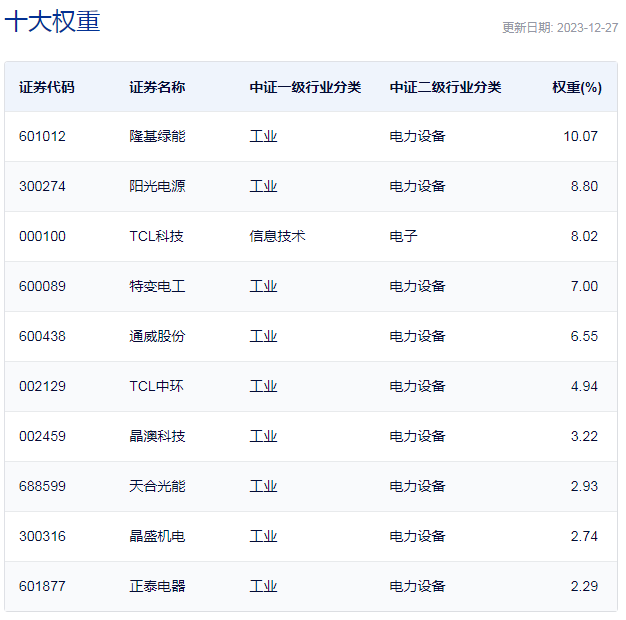This screenshot has height=620, width=626.
Task: Click the 证券代码 column header
Action: tap(46, 87)
